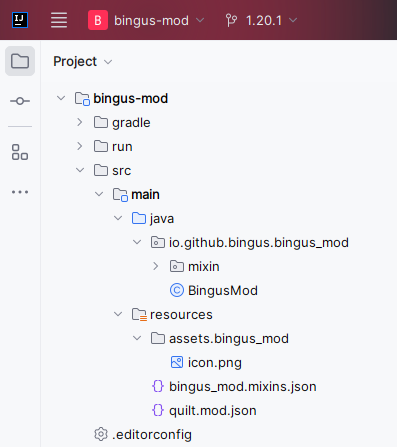Show more tool windows ellipsis
This screenshot has width=397, height=447.
tap(20, 192)
